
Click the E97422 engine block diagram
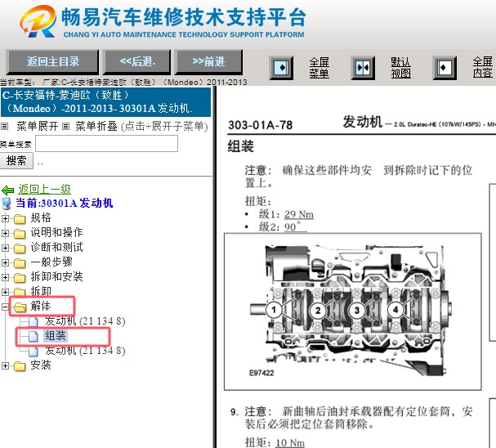click(x=353, y=311)
